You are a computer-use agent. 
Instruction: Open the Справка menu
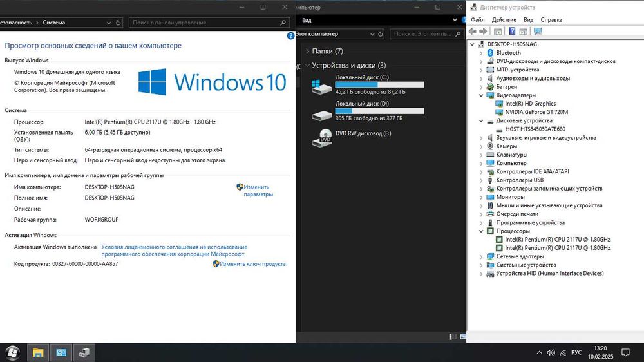[552, 20]
